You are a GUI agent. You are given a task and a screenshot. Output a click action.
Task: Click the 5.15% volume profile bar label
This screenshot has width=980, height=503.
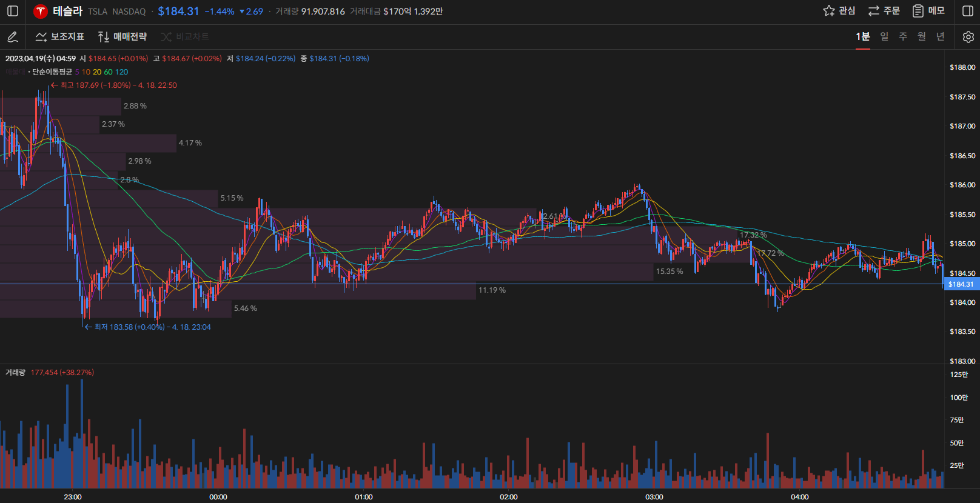click(x=232, y=198)
